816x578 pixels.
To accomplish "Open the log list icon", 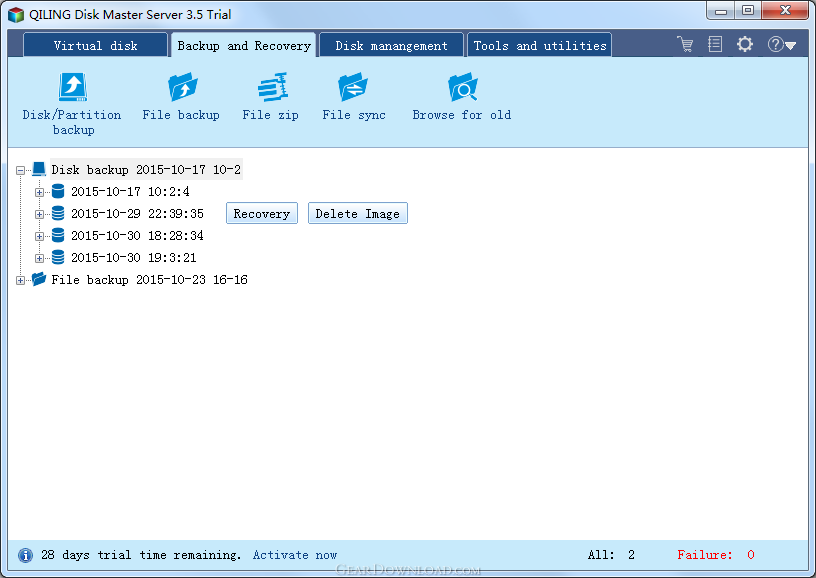I will [x=714, y=45].
